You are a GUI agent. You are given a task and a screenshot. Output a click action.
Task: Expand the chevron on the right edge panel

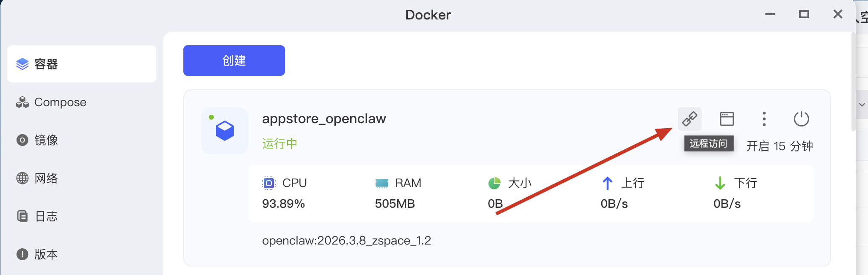pos(862,104)
